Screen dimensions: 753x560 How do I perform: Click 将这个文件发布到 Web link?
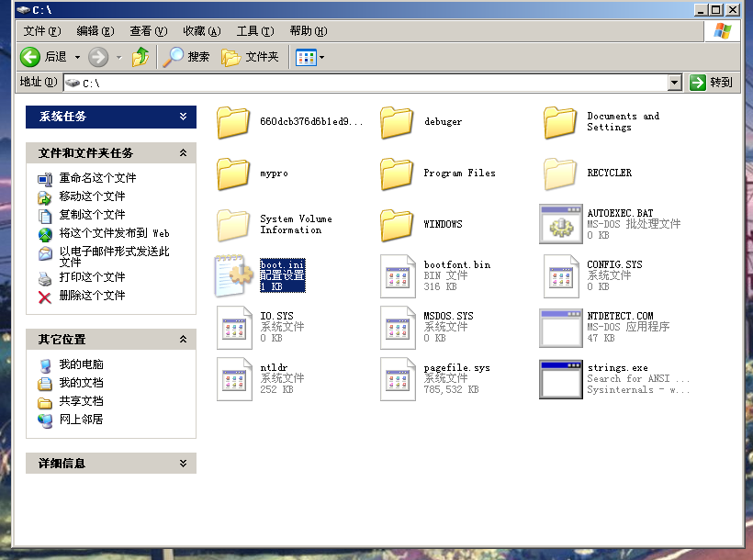click(114, 233)
